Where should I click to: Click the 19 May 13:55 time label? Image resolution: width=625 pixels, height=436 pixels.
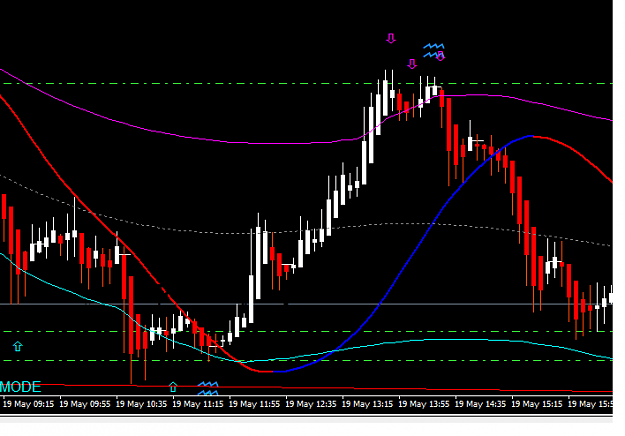coord(424,404)
